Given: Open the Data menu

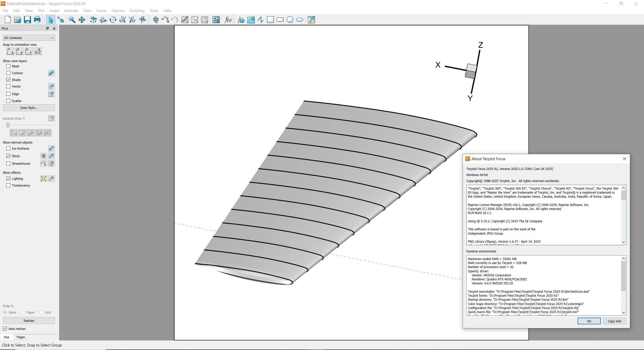Looking at the screenshot, I should pyautogui.click(x=87, y=11).
